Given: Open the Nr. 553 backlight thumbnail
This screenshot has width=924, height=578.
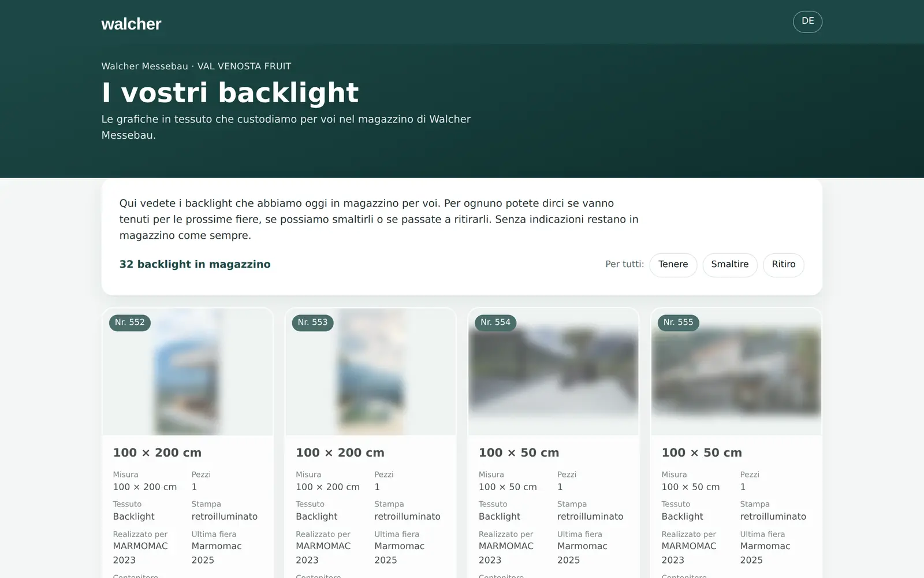Looking at the screenshot, I should point(370,372).
